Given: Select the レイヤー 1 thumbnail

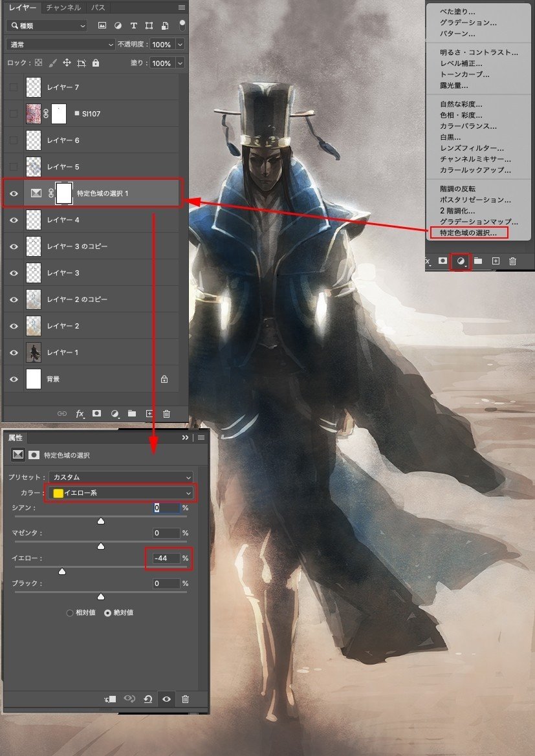Looking at the screenshot, I should pyautogui.click(x=33, y=352).
